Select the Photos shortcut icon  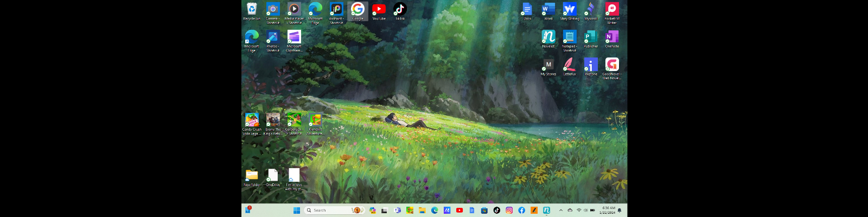(x=273, y=41)
